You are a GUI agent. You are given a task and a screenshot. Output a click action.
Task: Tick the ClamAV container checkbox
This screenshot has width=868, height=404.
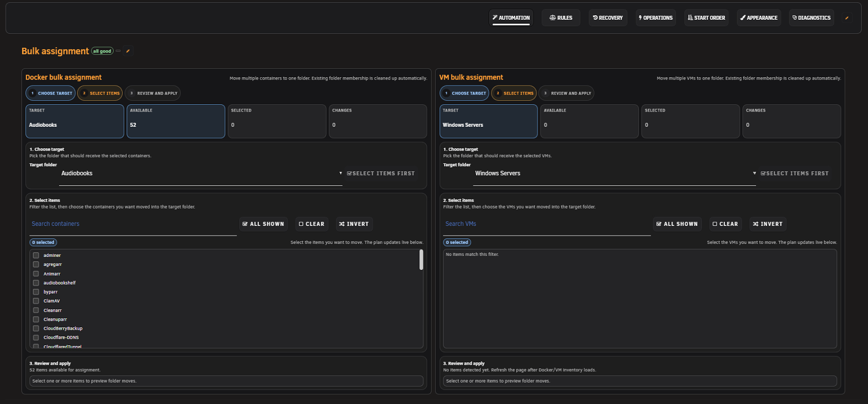pos(36,301)
